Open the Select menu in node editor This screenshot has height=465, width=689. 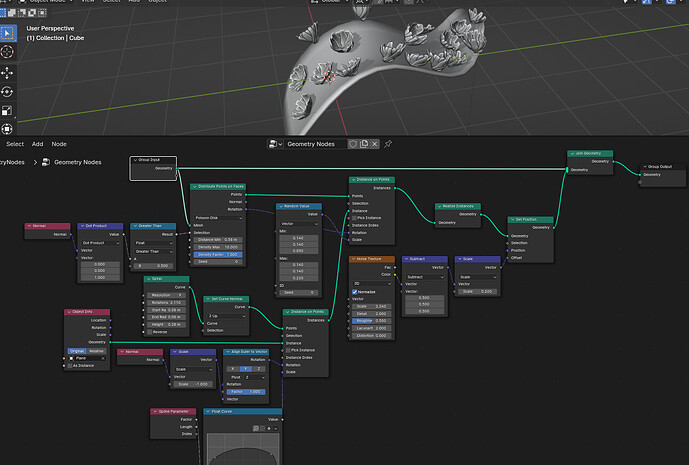pyautogui.click(x=15, y=144)
